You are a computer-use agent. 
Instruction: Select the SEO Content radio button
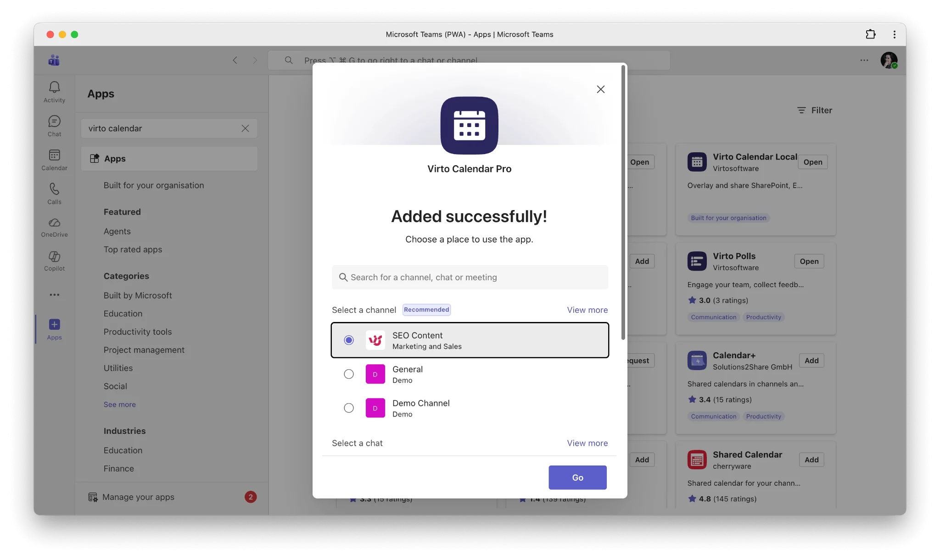349,340
